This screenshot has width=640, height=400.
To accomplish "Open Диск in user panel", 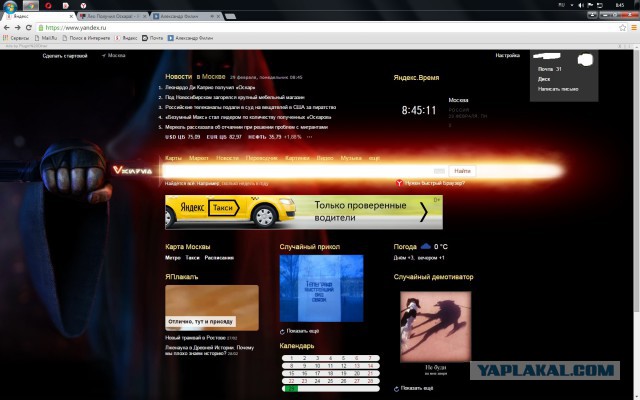I will pyautogui.click(x=544, y=79).
